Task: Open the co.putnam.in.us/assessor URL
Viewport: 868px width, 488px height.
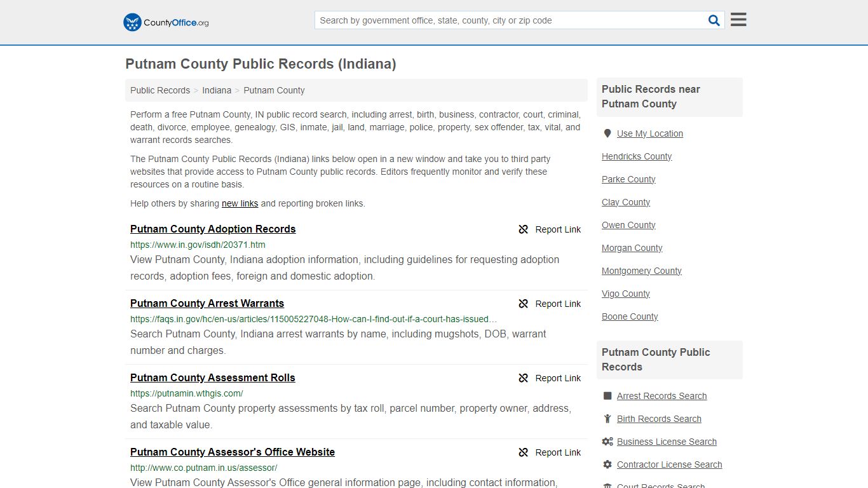Action: point(204,468)
